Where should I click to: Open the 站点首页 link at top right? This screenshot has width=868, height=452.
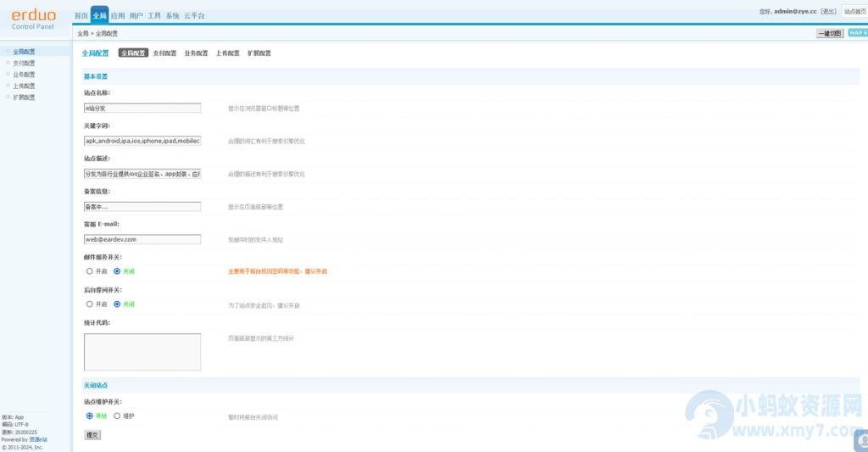pyautogui.click(x=854, y=11)
